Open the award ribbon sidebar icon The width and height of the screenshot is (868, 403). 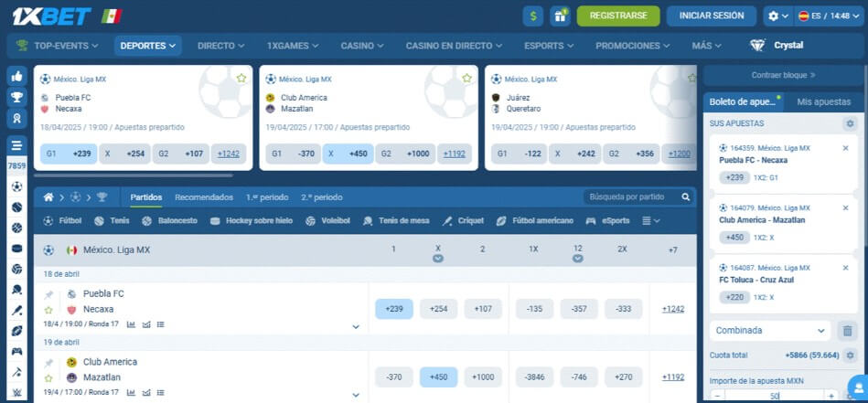click(17, 118)
